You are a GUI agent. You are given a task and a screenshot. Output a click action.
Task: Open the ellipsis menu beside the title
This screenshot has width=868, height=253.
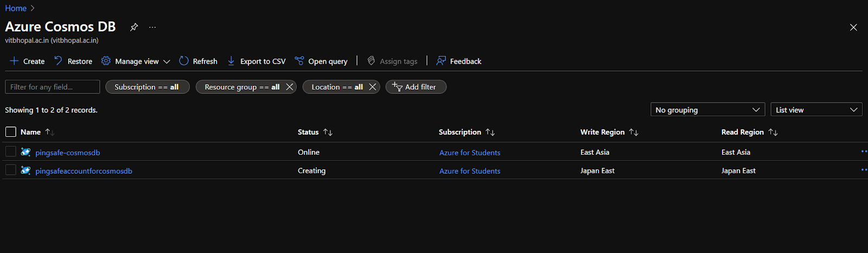click(152, 27)
